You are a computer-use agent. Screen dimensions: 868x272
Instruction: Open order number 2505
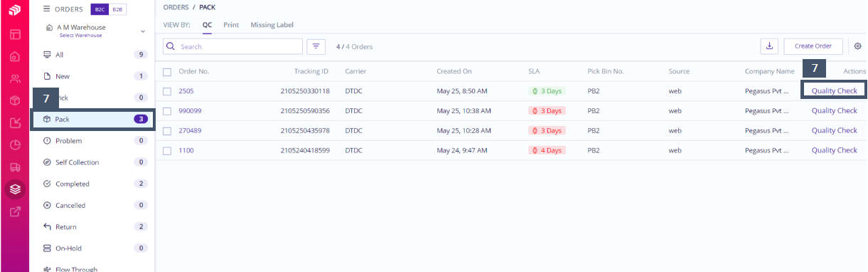click(x=186, y=91)
